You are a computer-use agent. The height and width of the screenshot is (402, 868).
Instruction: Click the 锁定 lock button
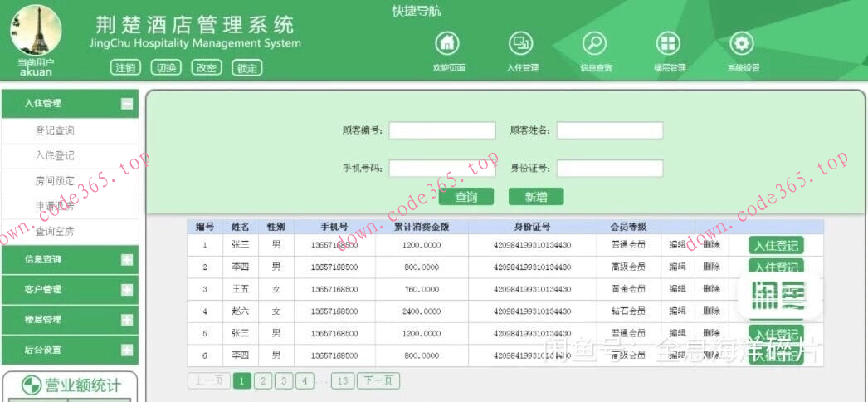247,67
